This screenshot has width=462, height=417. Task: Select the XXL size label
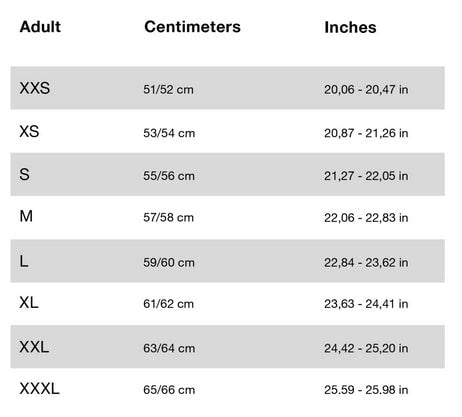click(x=34, y=347)
